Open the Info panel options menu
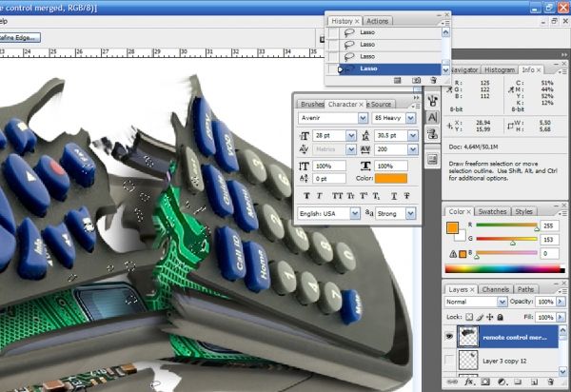571x392 pixels. pyautogui.click(x=561, y=70)
